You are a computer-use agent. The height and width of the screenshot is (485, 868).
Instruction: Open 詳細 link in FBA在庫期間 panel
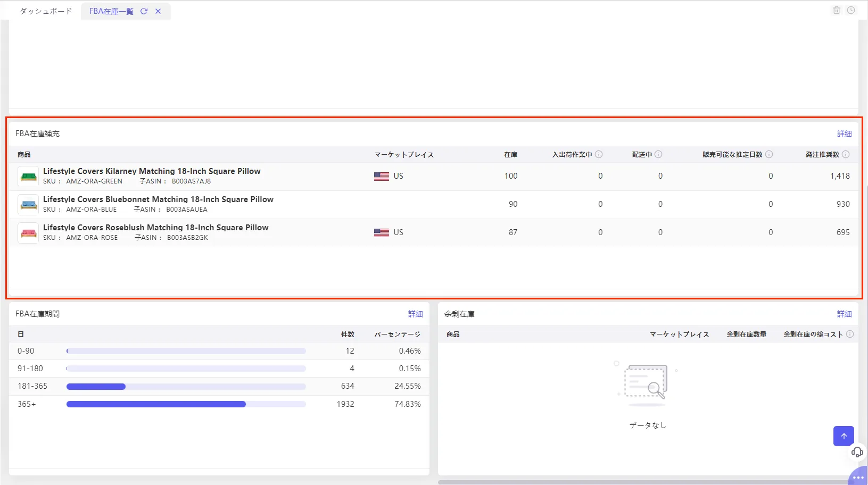[x=415, y=314]
